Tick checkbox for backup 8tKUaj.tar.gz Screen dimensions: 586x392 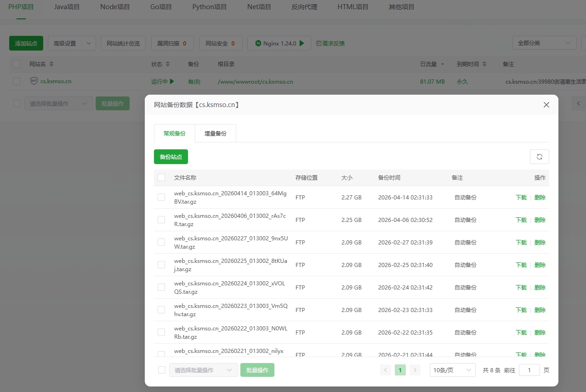[x=161, y=265]
